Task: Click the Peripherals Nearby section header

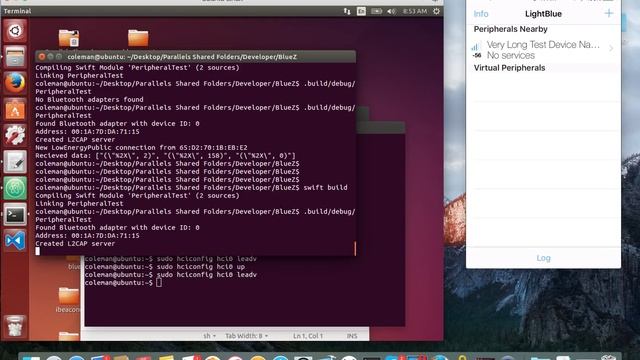Action: tap(510, 29)
